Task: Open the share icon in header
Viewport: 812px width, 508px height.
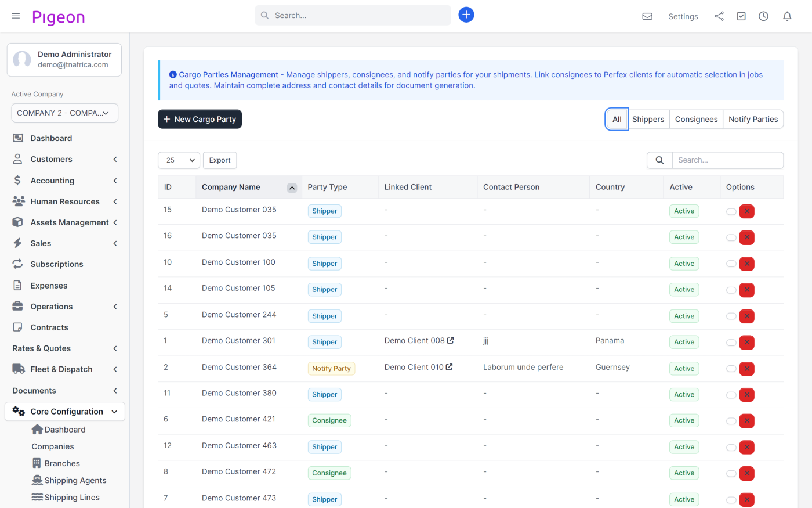Action: click(719, 16)
